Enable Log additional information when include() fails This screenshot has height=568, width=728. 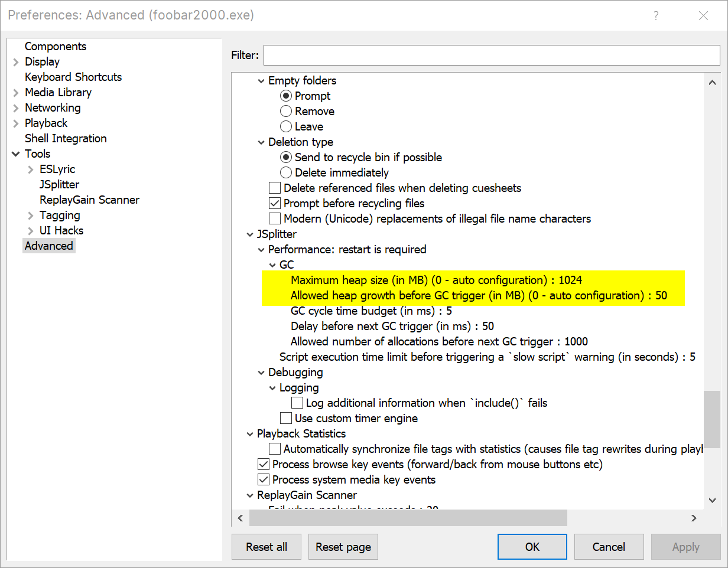coord(297,403)
